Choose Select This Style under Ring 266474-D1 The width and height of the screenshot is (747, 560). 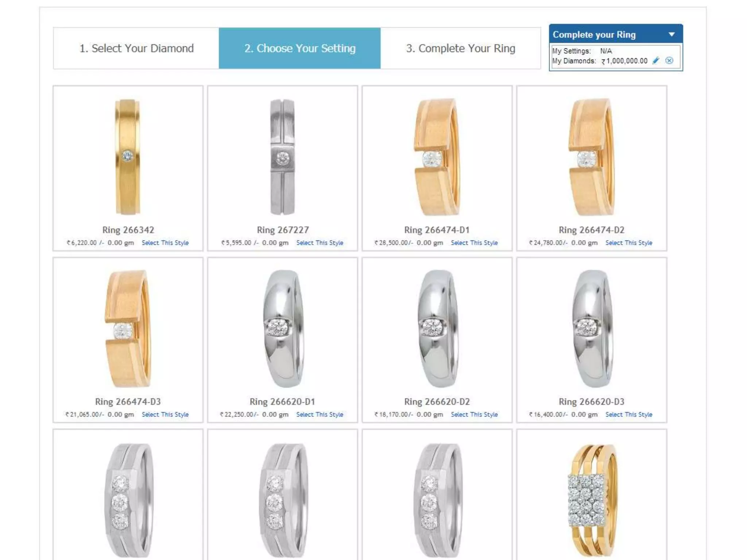[x=474, y=243]
